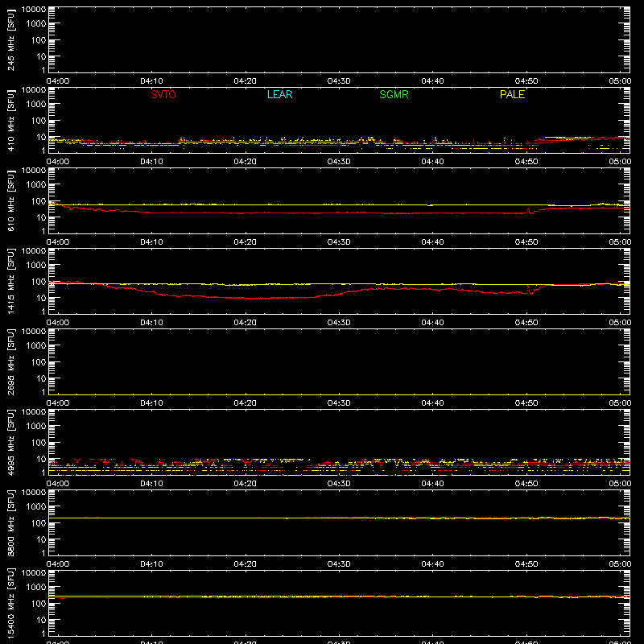This screenshot has height=644, width=644.
Task: Click the 04:10 tick under 8800 MHz panel
Action: (151, 564)
